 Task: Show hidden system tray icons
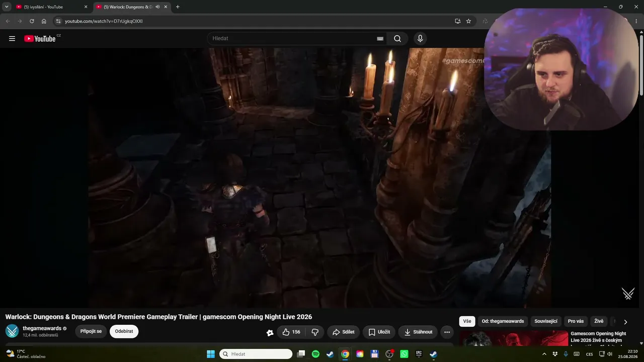click(544, 354)
